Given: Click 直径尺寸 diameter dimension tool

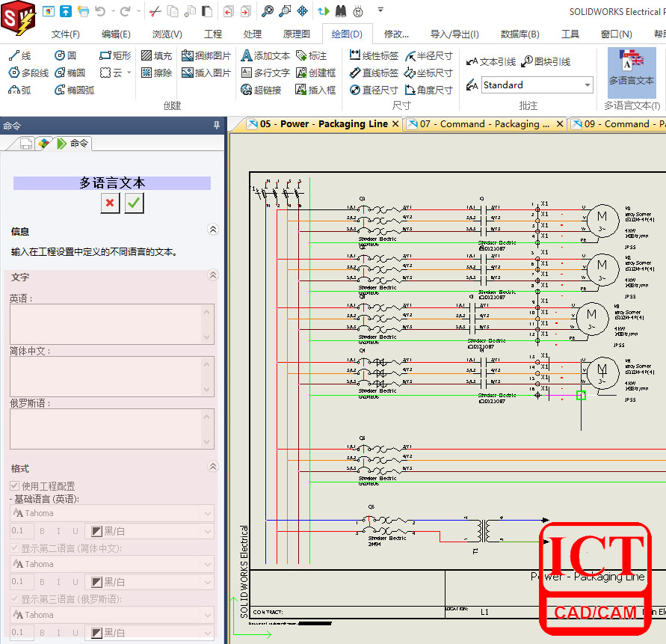Looking at the screenshot, I should click(374, 90).
